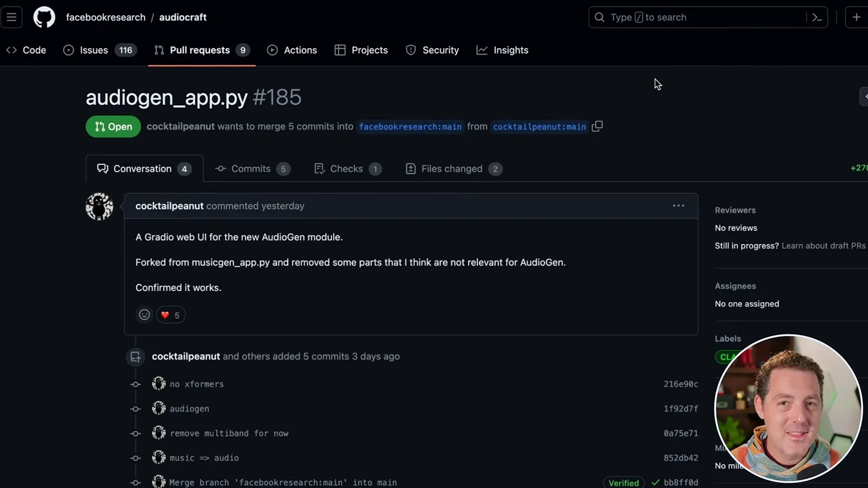
Task: Open commit hash 1f92d7f
Action: click(681, 409)
